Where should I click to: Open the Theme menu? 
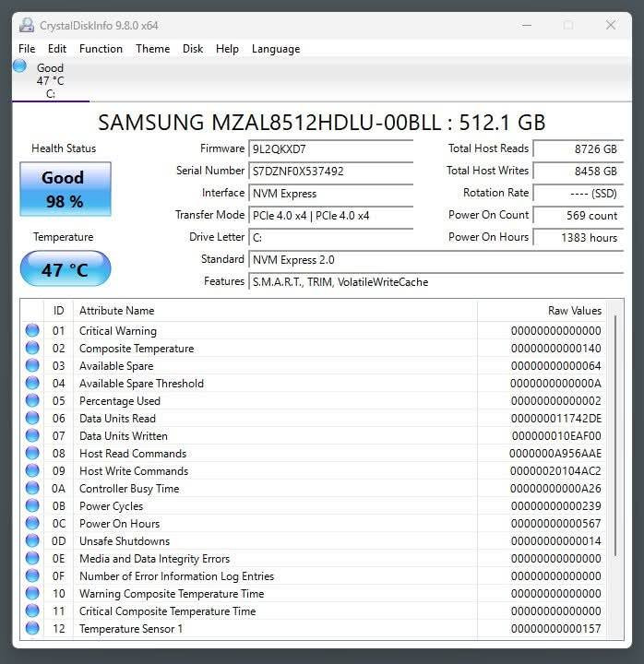coord(152,49)
